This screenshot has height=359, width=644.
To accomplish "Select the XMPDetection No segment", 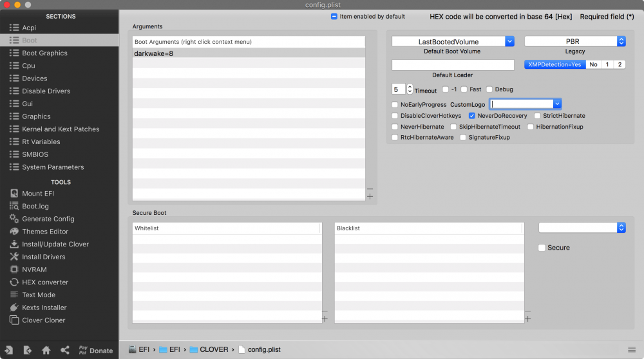I will coord(594,64).
